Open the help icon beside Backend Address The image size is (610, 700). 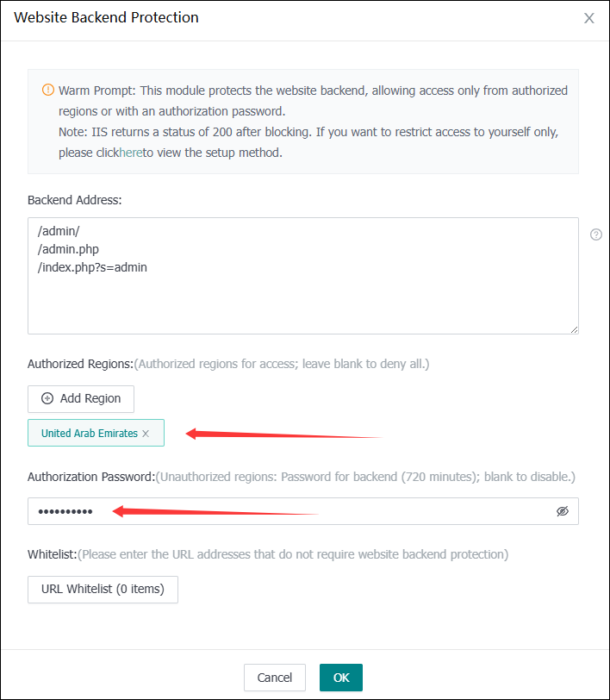pyautogui.click(x=596, y=234)
